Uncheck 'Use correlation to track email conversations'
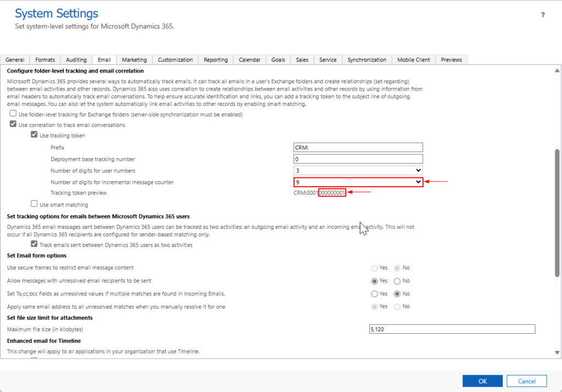The width and height of the screenshot is (562, 392). tap(13, 124)
